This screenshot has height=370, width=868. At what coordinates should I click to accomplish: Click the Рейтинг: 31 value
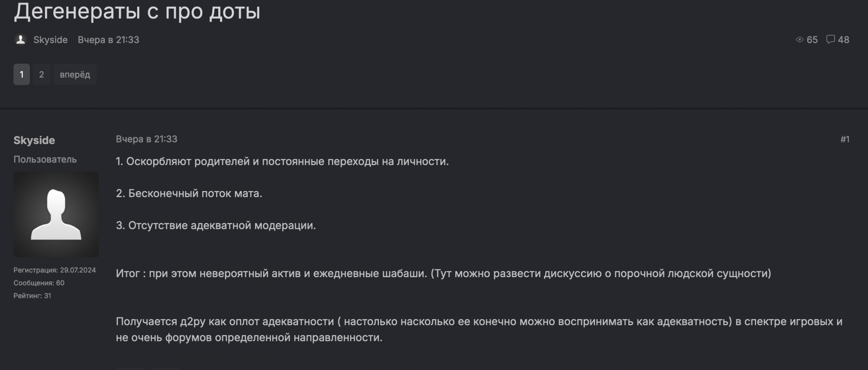click(32, 295)
